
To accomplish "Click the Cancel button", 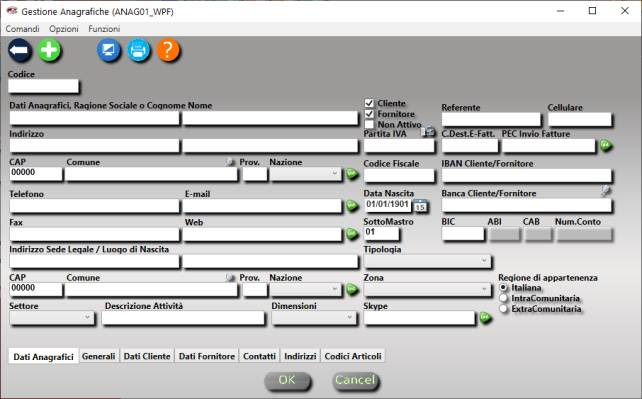I will point(355,381).
